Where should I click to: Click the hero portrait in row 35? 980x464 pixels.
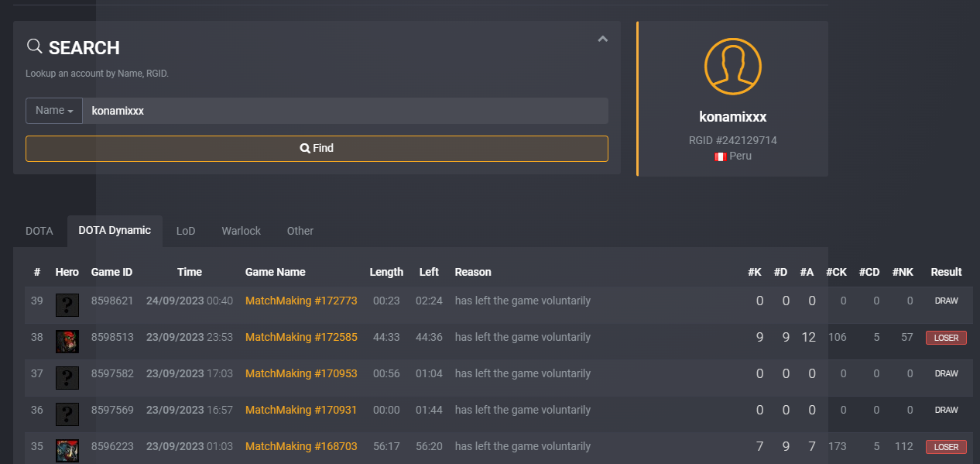tap(67, 451)
